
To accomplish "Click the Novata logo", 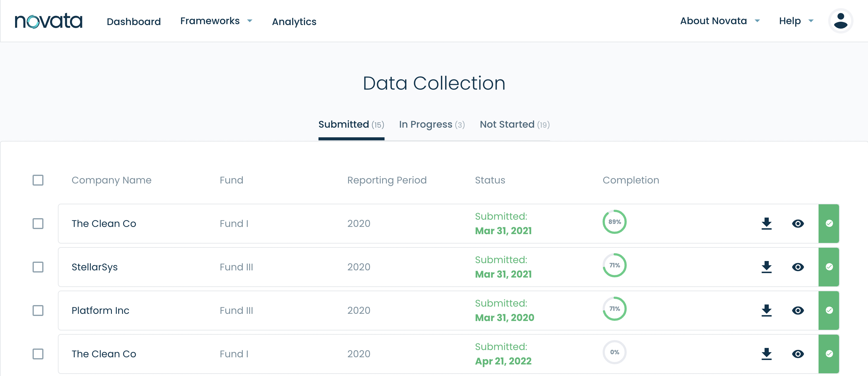I will click(x=49, y=21).
